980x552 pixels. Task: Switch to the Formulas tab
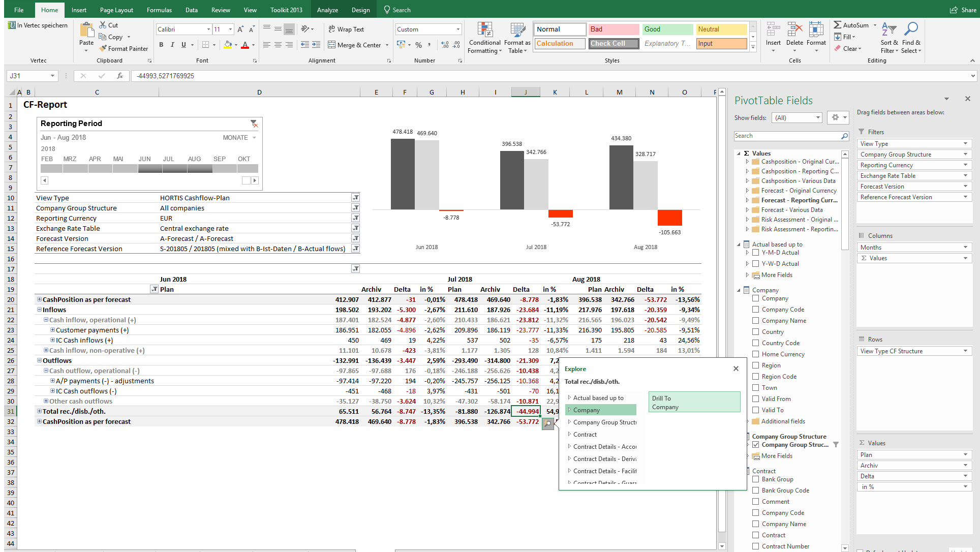(159, 10)
